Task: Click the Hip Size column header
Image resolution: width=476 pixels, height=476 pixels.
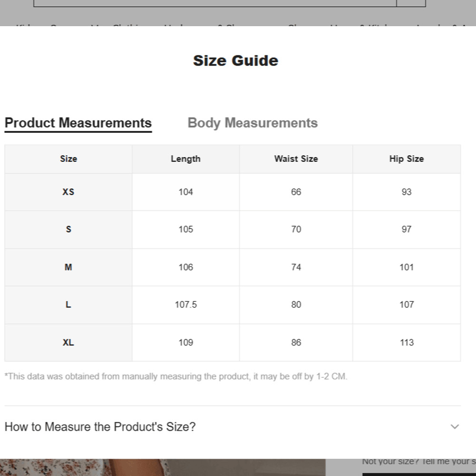Action: pos(406,159)
